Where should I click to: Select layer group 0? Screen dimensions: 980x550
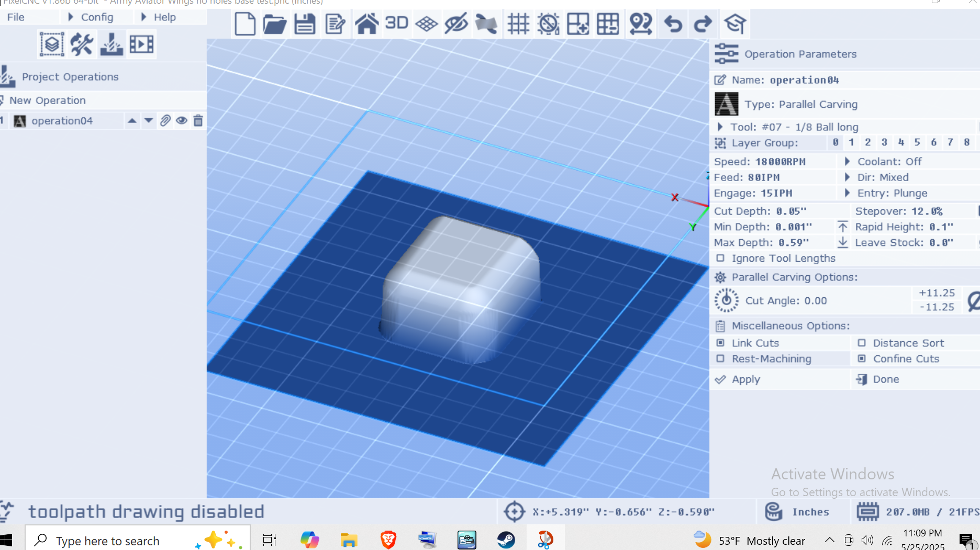click(836, 142)
